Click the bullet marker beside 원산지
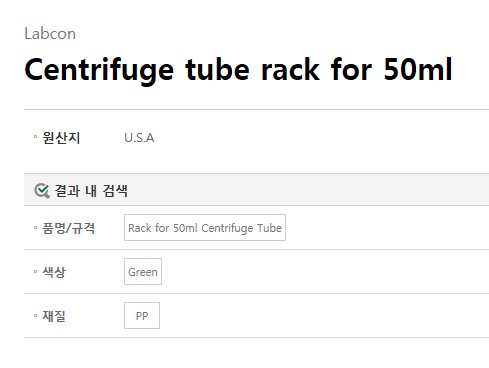The width and height of the screenshot is (489, 368). tap(35, 136)
